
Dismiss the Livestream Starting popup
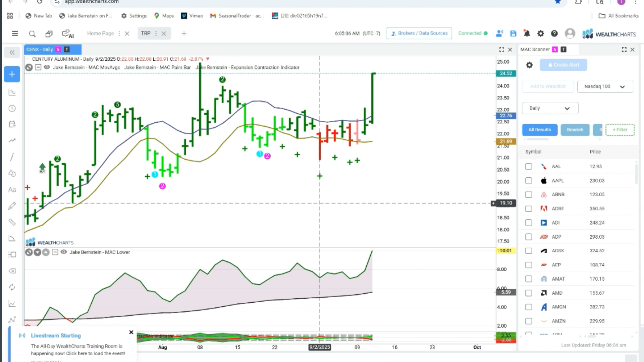pos(131,332)
